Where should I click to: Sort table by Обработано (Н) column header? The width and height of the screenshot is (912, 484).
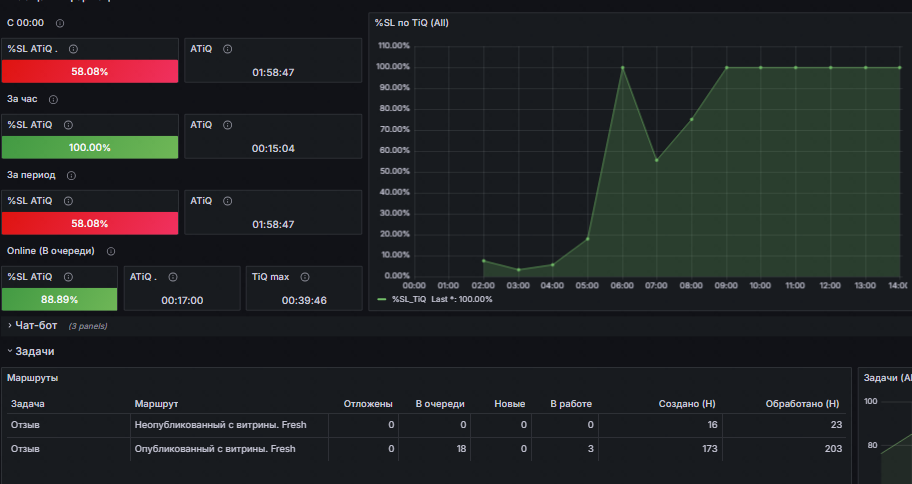[x=803, y=404]
